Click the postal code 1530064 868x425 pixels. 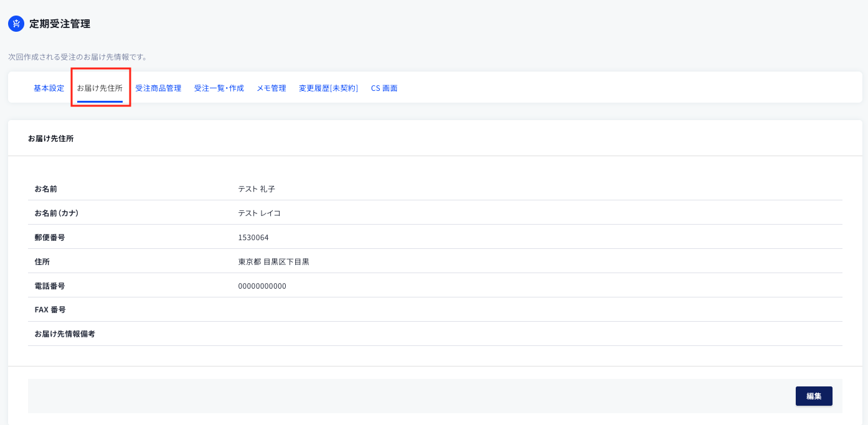(253, 237)
